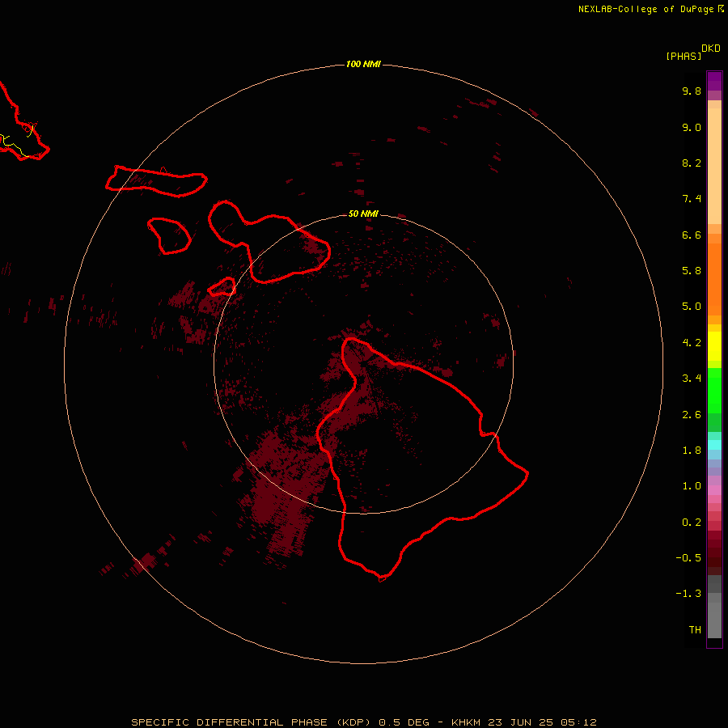
Task: Click the 5.0 color scale value
Action: coord(692,307)
